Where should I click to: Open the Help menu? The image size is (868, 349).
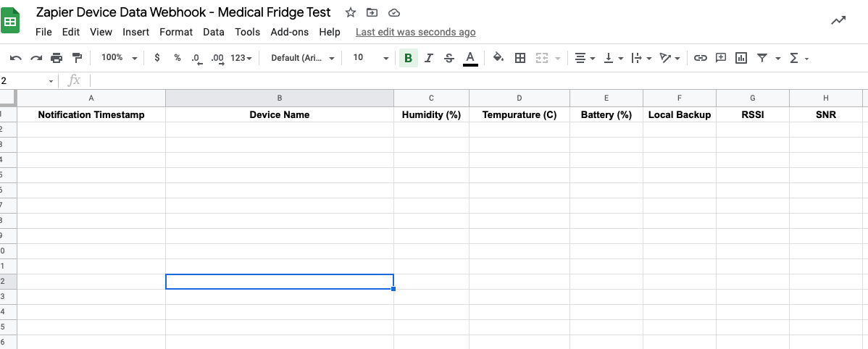click(x=330, y=32)
